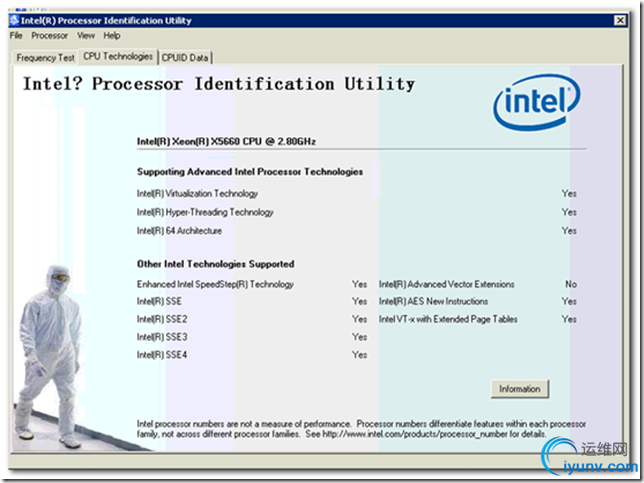This screenshot has height=483, width=644.
Task: Switch to the CPUID Data tab
Action: point(185,58)
